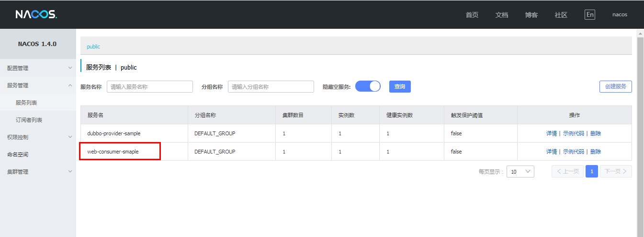
Task: Select the public namespace tab
Action: [93, 47]
